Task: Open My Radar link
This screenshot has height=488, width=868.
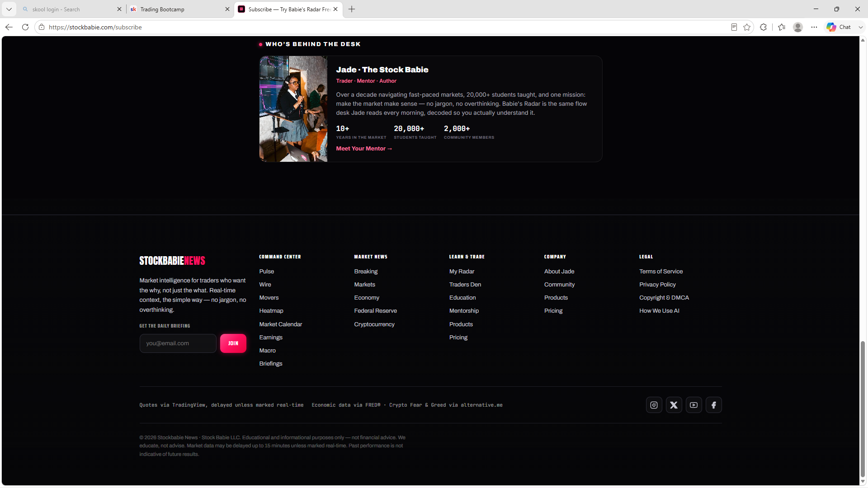Action: 462,272
